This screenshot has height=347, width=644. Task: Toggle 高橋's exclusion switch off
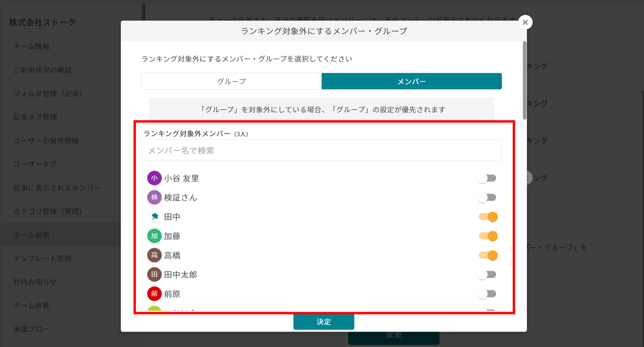click(488, 255)
